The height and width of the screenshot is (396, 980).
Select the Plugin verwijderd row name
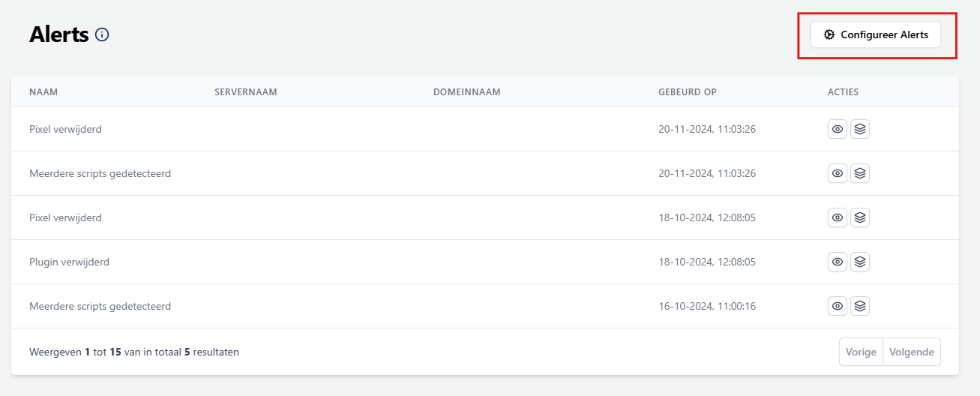pos(69,262)
